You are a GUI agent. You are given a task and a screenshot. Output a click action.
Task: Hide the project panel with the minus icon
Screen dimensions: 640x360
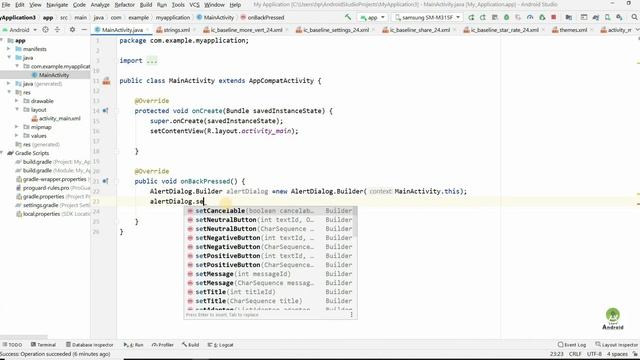84,30
